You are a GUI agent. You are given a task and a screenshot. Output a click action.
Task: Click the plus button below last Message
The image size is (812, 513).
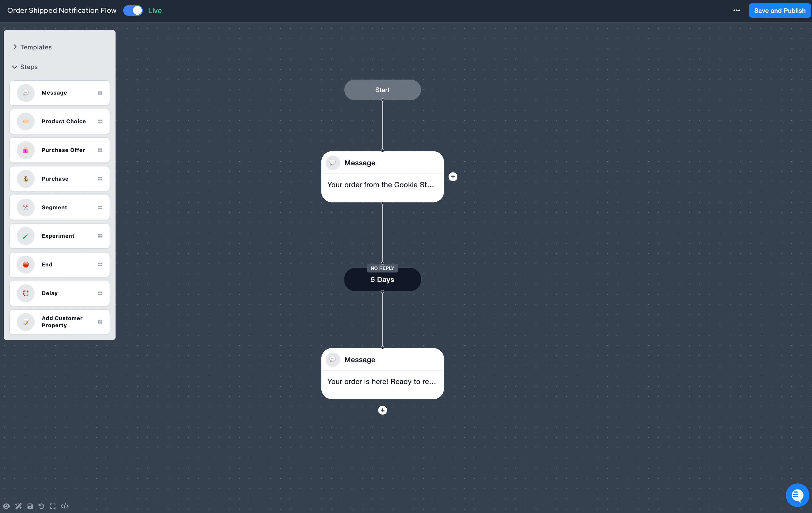click(382, 410)
